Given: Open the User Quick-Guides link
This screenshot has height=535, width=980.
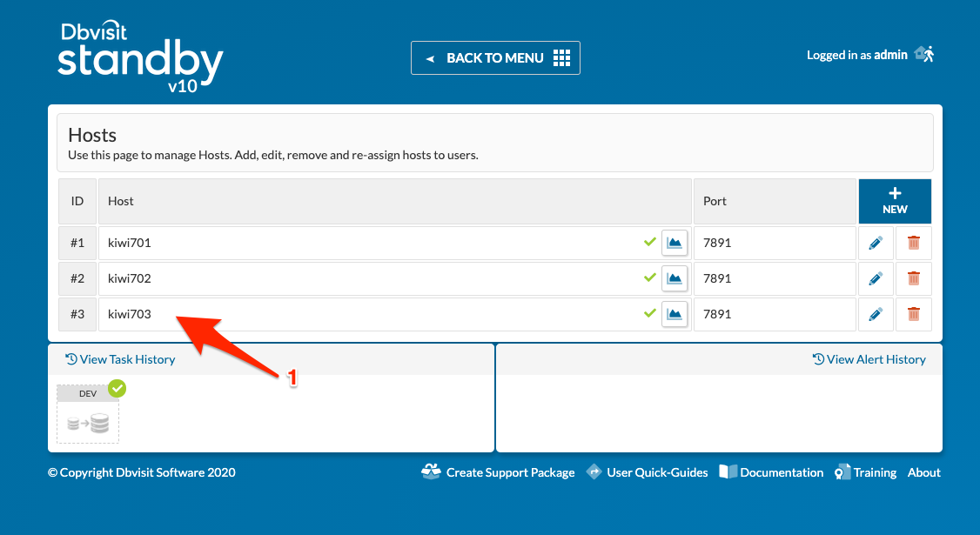Looking at the screenshot, I should click(x=648, y=472).
